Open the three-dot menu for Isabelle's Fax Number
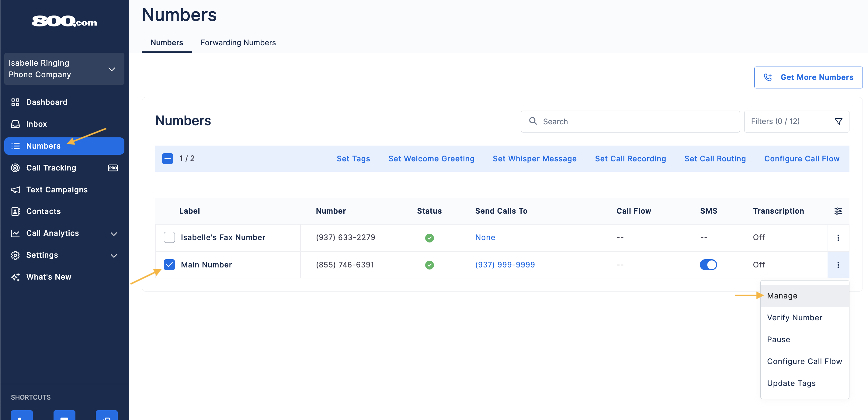868x420 pixels. point(838,238)
